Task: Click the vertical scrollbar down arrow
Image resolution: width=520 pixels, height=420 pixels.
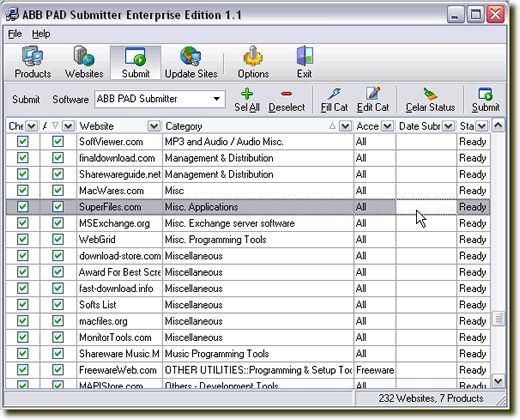Action: coord(498,380)
